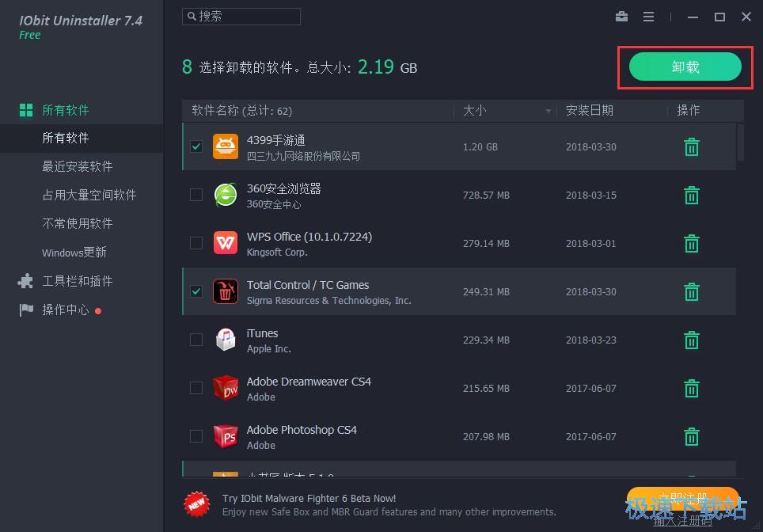Click the WPS Office app icon

pos(226,243)
